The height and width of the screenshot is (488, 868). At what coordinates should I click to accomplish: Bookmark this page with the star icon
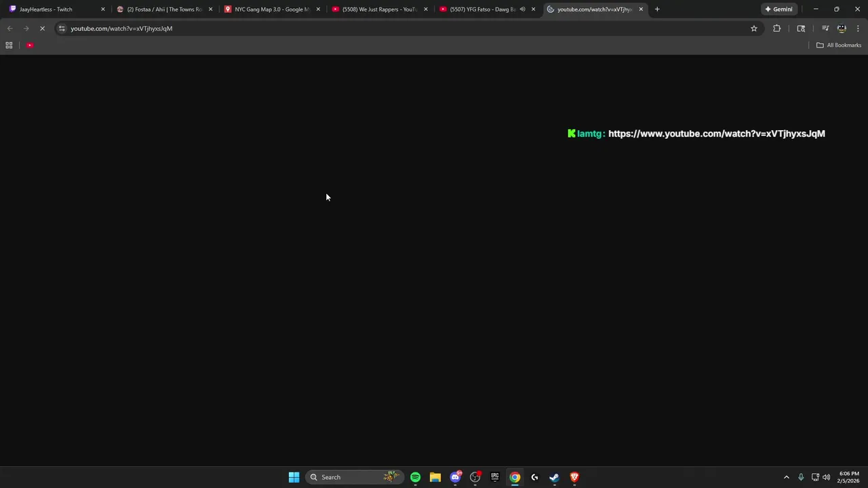(753, 28)
